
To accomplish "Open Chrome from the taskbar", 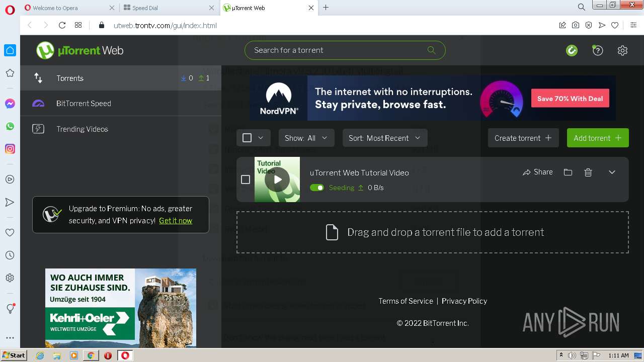I will point(91,355).
